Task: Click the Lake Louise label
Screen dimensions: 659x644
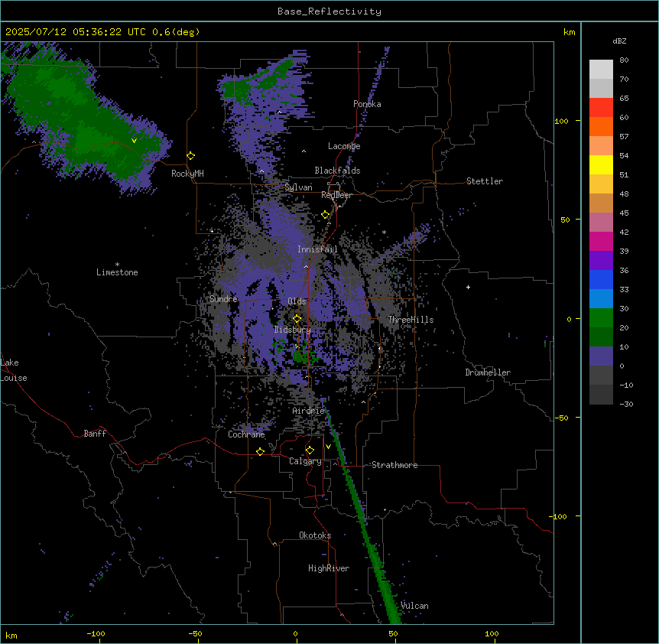Action: coord(14,370)
